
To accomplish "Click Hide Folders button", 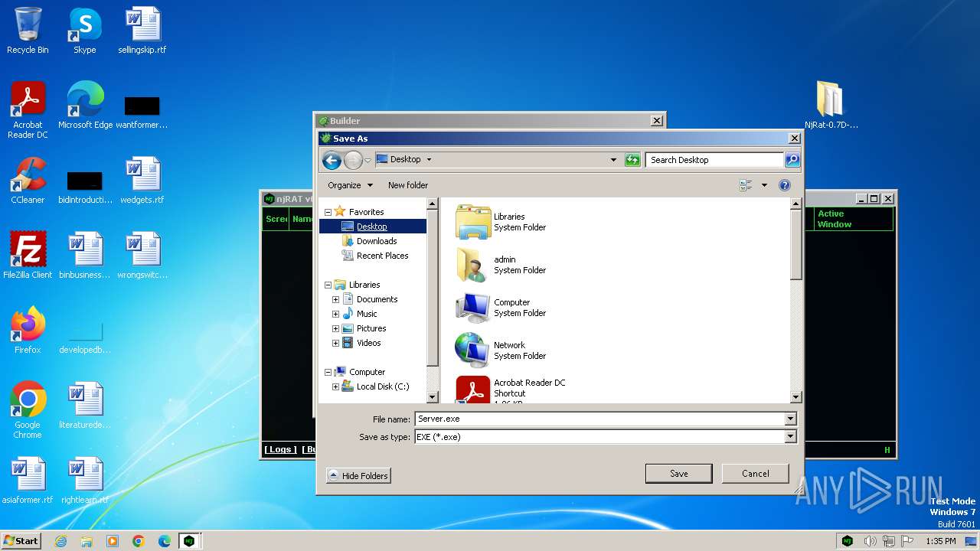I will tap(358, 476).
